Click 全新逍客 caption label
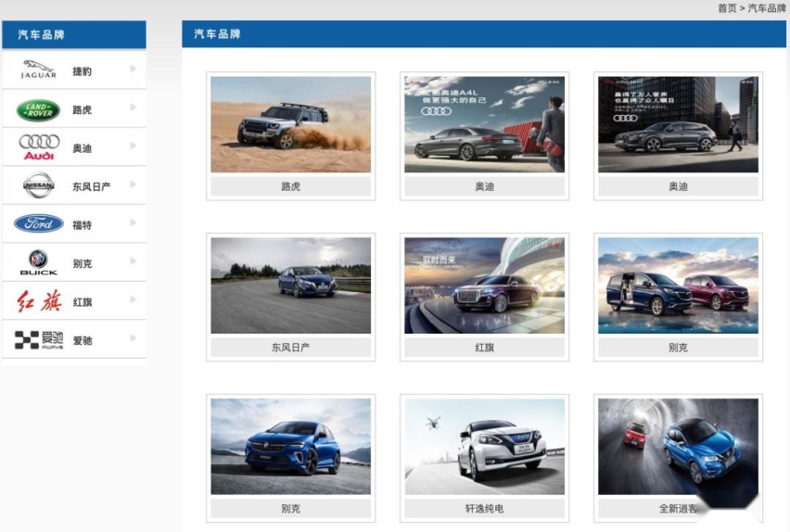This screenshot has width=790, height=532. pyautogui.click(x=678, y=508)
